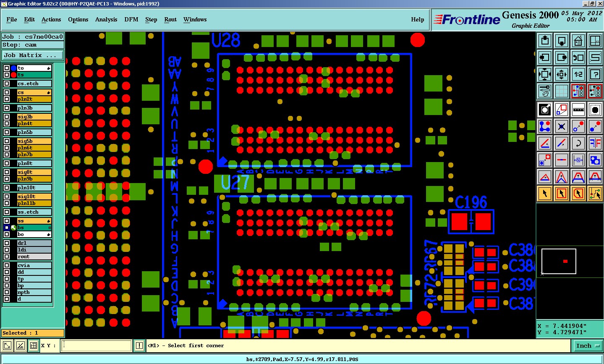This screenshot has width=604, height=364.
Task: Click the dimension stretch icon with blue arrows
Action: click(578, 160)
